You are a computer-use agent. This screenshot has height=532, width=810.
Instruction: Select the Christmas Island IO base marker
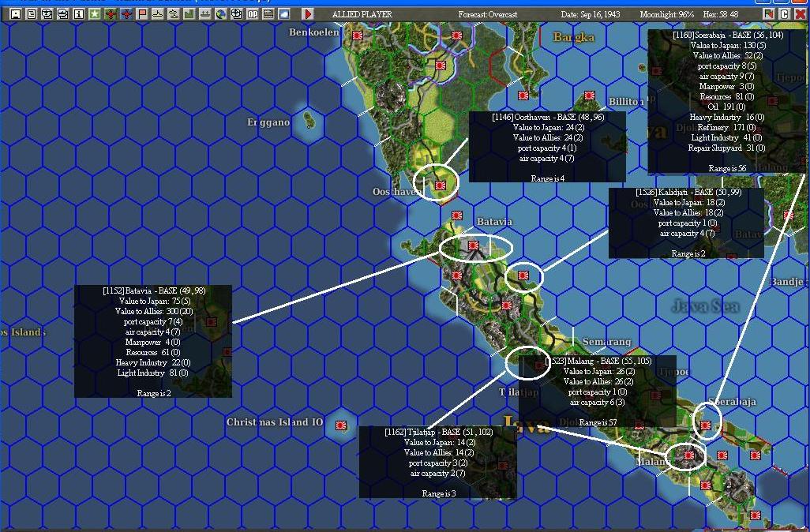pos(341,425)
